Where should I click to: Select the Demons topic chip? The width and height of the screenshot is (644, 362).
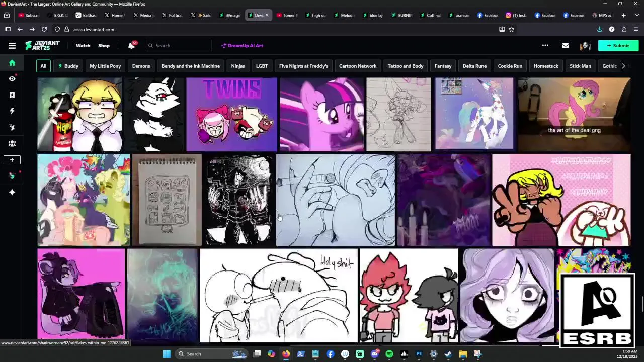[x=141, y=66]
